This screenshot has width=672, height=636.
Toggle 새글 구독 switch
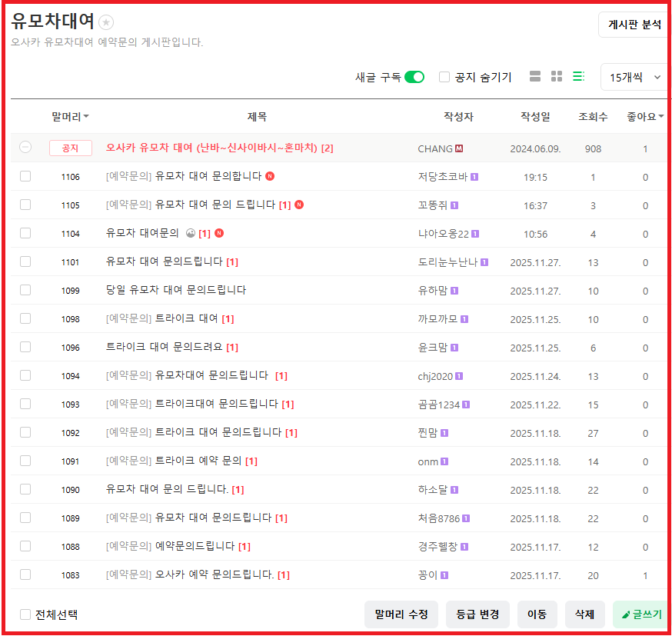414,77
